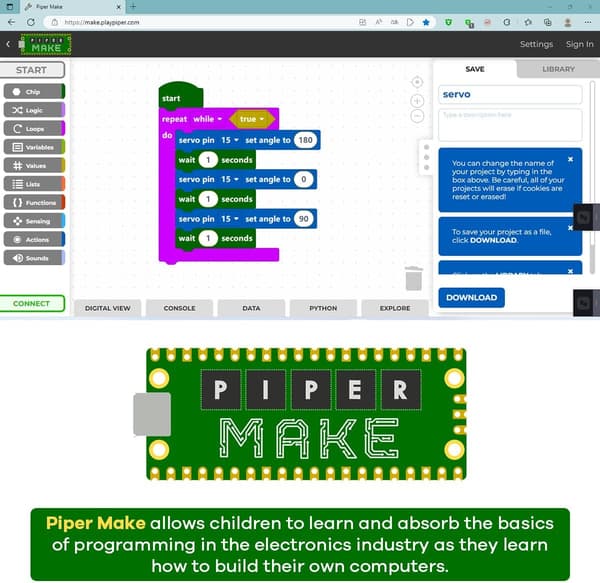Dismiss the DOWNLOAD file tip box
This screenshot has height=583, width=600.
click(x=570, y=228)
